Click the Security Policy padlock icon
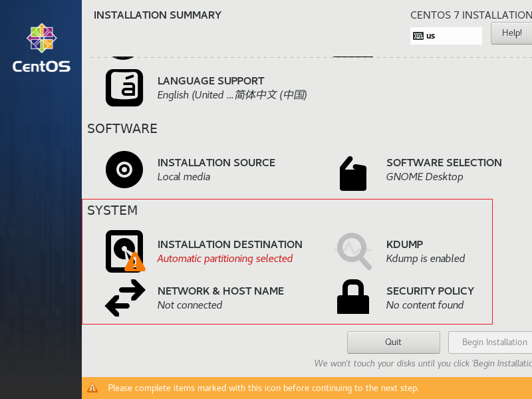 coord(353,297)
